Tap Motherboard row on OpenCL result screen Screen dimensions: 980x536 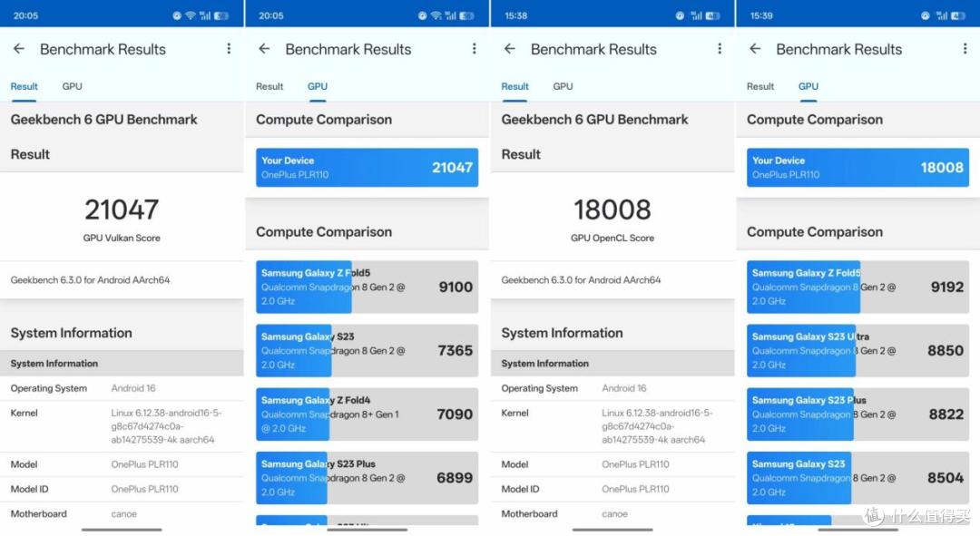click(x=612, y=513)
